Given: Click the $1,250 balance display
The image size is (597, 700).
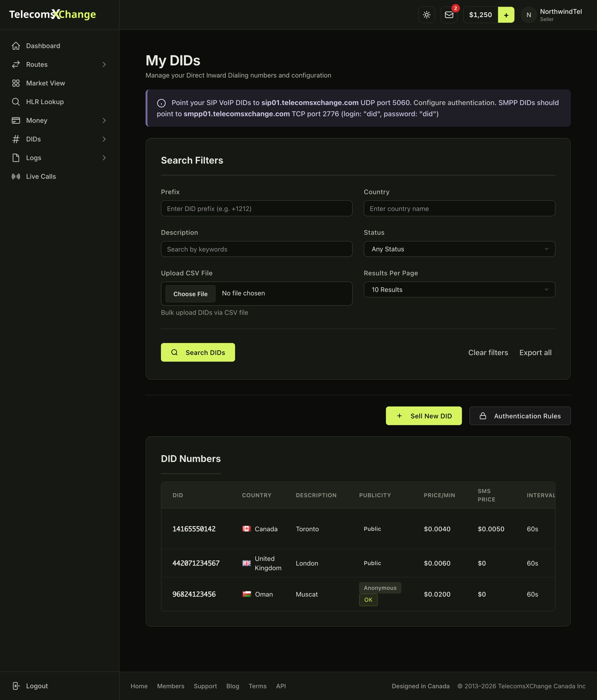Looking at the screenshot, I should click(480, 15).
